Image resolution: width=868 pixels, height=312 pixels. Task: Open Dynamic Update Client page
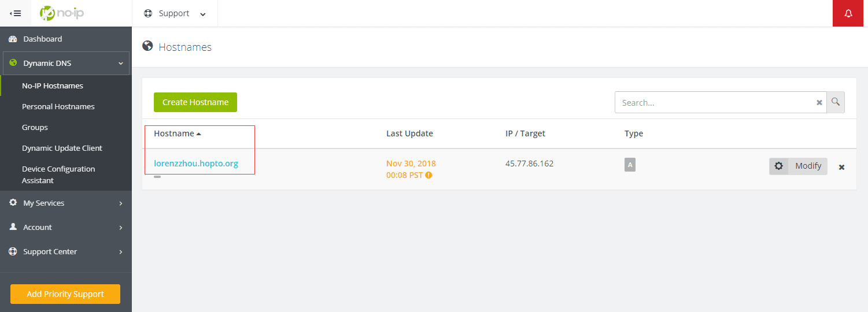[62, 148]
